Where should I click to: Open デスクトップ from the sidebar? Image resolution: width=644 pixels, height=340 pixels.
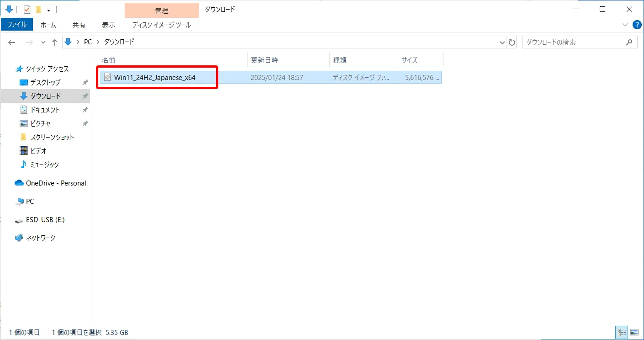tap(45, 82)
